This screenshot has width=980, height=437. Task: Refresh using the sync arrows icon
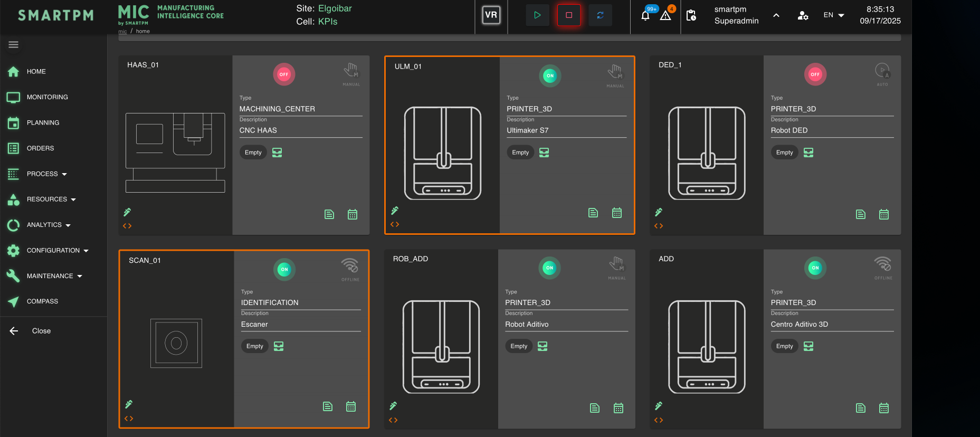pos(600,15)
